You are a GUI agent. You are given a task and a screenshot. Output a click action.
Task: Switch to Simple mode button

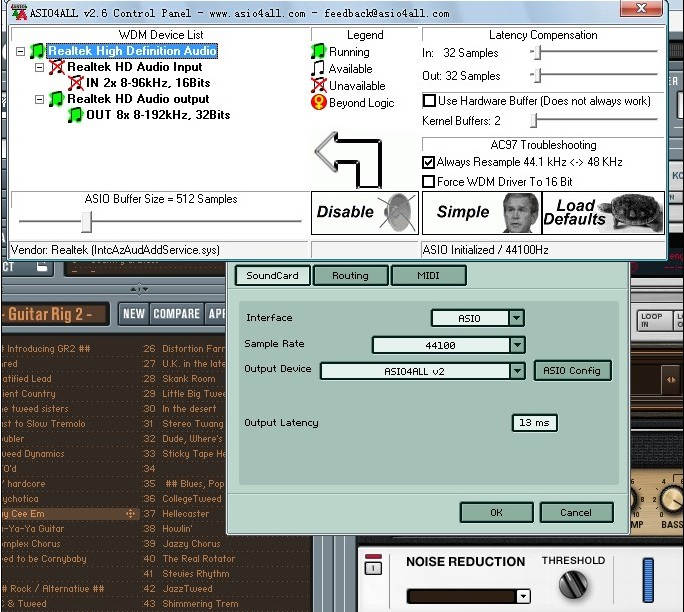coord(482,213)
